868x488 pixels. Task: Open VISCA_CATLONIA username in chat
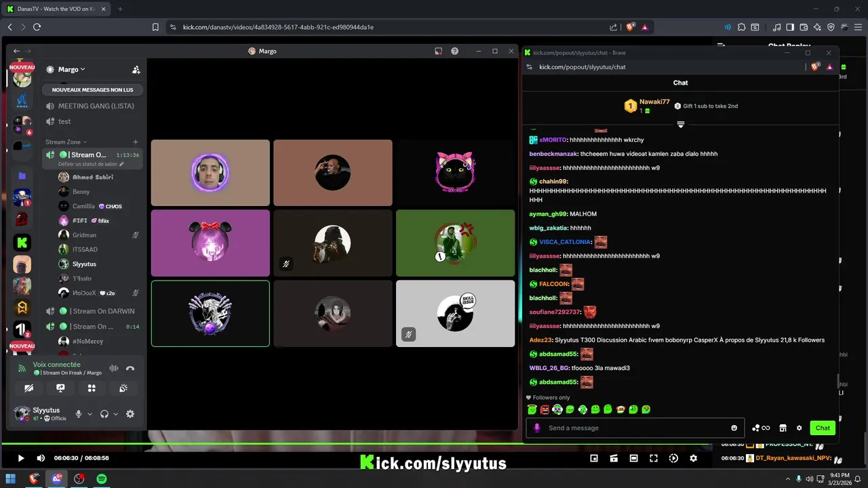pos(566,242)
